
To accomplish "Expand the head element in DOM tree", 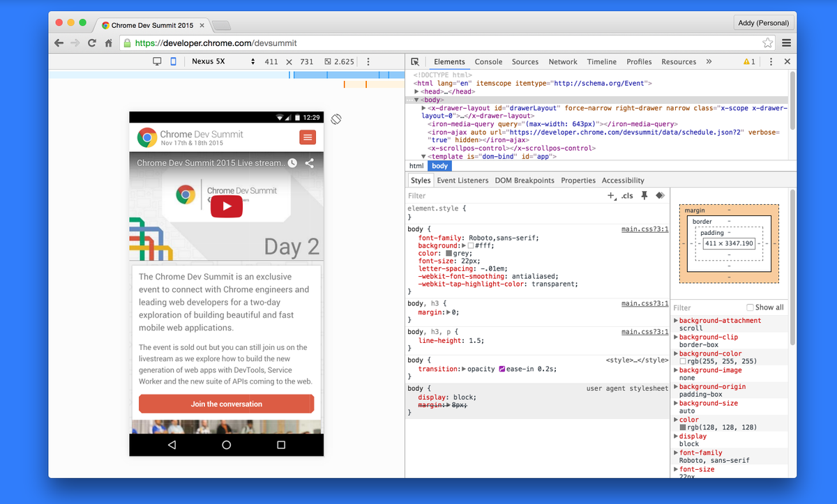I will pyautogui.click(x=416, y=91).
